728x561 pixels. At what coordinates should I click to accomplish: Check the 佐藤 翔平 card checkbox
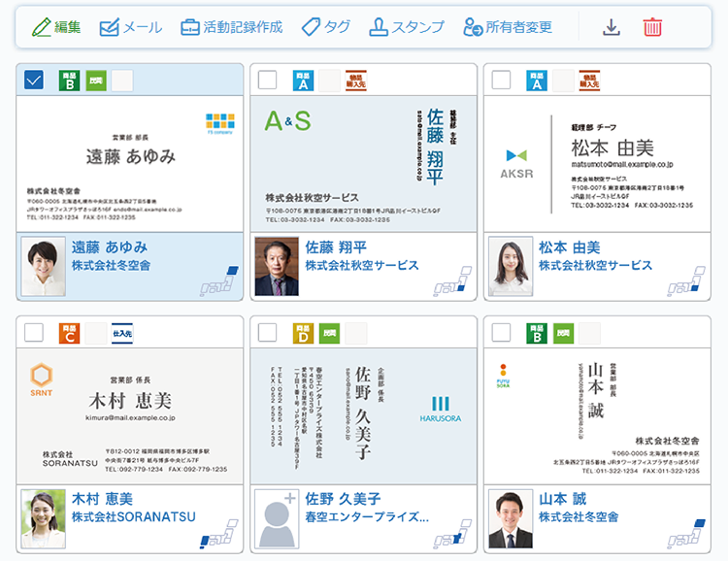click(268, 81)
